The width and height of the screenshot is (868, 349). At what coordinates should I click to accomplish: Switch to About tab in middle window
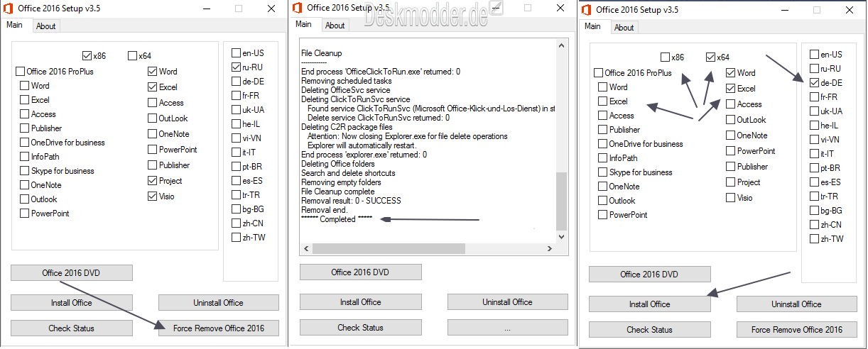(335, 25)
